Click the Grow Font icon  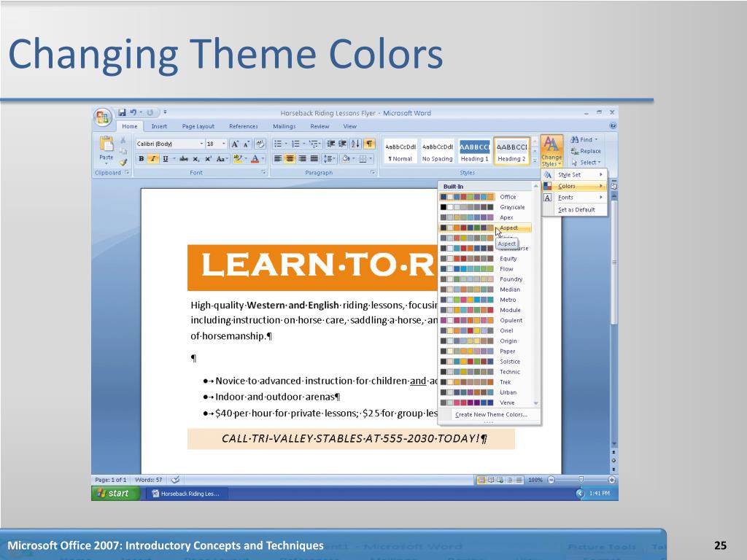pos(235,144)
